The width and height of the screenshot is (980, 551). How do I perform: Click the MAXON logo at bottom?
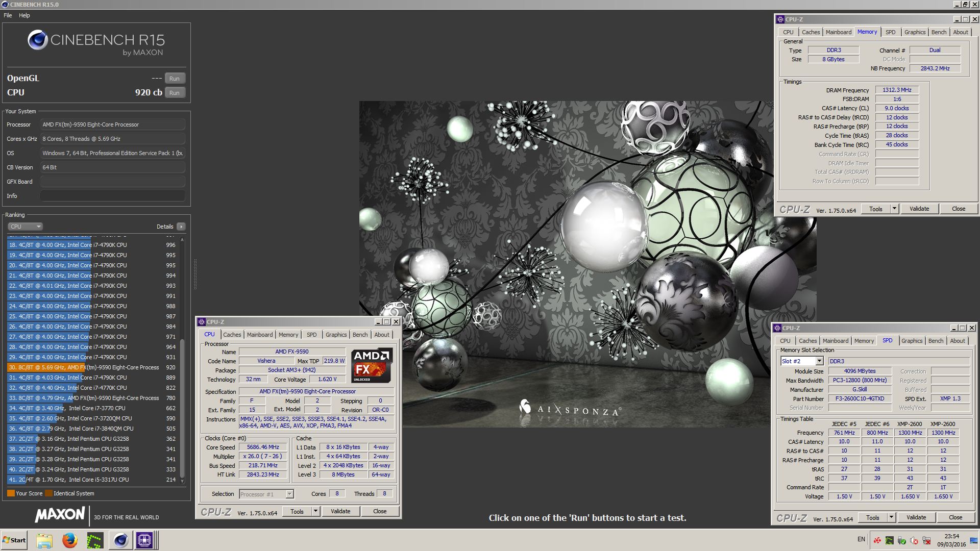point(60,515)
